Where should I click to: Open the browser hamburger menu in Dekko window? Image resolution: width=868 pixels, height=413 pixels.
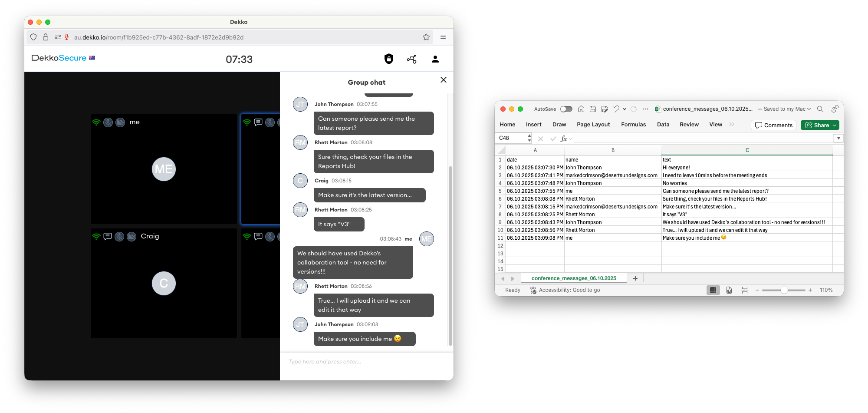[x=443, y=37]
